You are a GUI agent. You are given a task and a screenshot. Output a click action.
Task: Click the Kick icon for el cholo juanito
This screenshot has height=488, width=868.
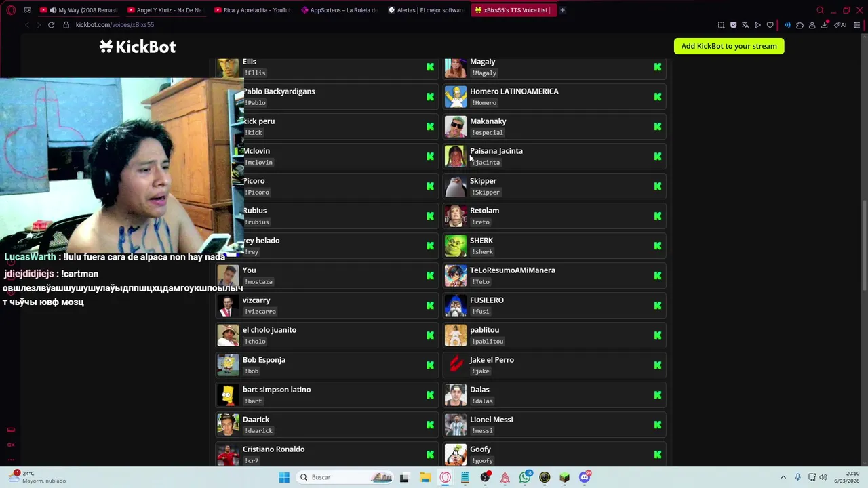tap(430, 335)
